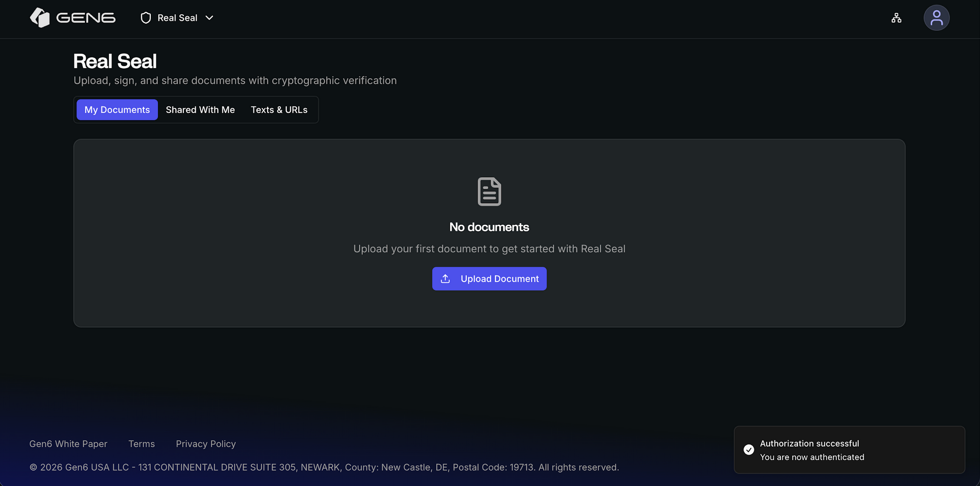Open the network hierarchy icon in the header
This screenshot has width=980, height=486.
click(896, 18)
